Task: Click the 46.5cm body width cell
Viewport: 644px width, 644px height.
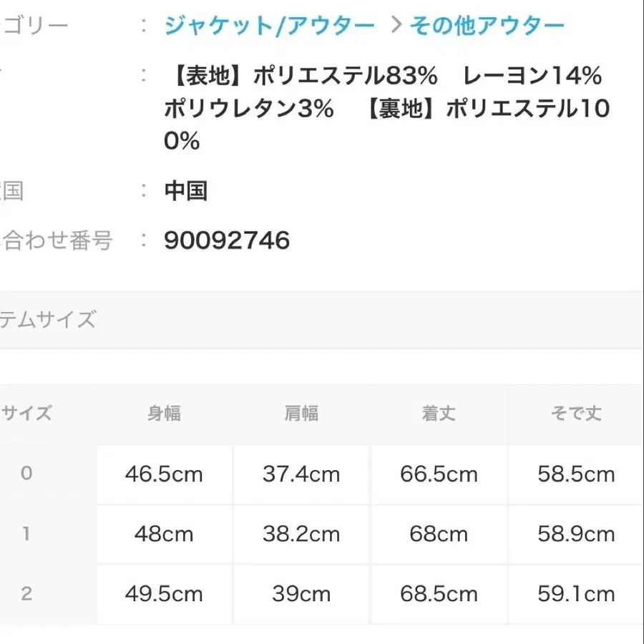Action: [x=164, y=474]
